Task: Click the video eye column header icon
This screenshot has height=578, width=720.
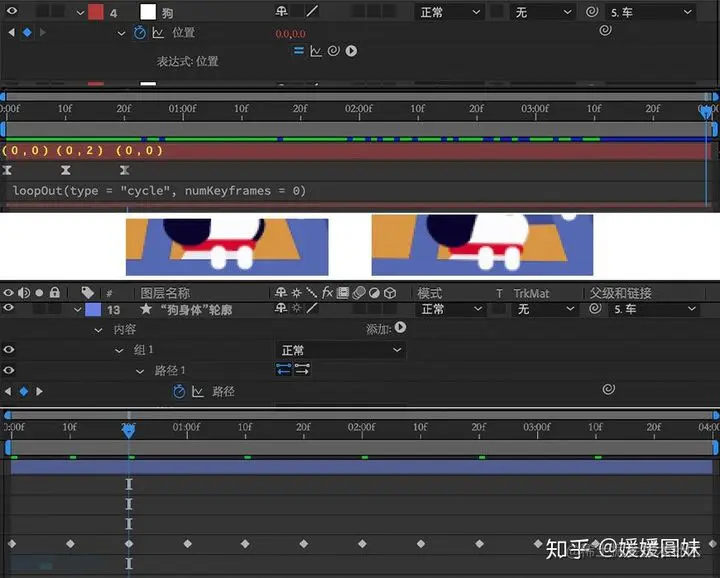Action: pyautogui.click(x=8, y=293)
